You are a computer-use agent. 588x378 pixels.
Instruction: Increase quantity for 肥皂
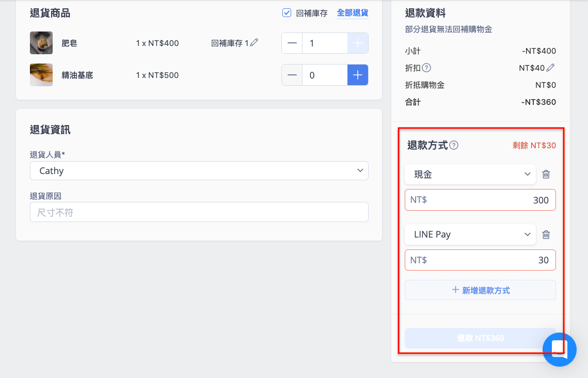pyautogui.click(x=358, y=43)
